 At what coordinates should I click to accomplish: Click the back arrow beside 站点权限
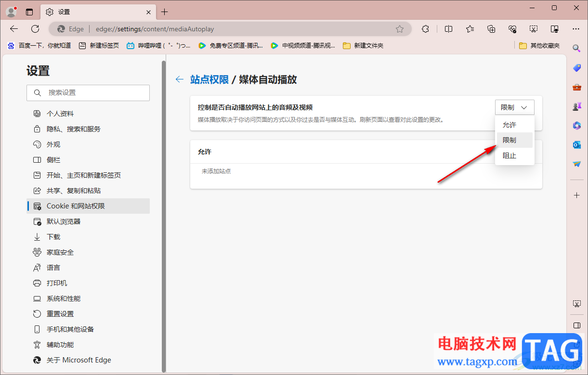tap(180, 79)
